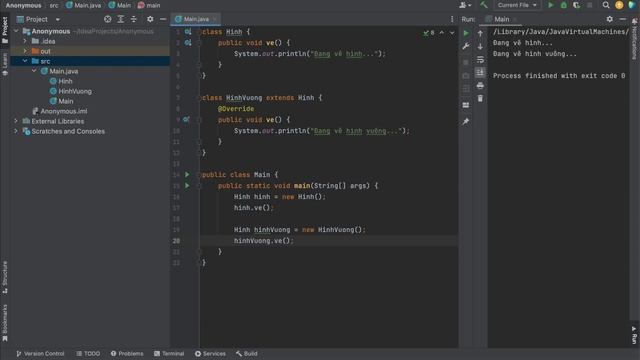
Task: Rerun Main with green arrow in Run panel
Action: [x=466, y=33]
